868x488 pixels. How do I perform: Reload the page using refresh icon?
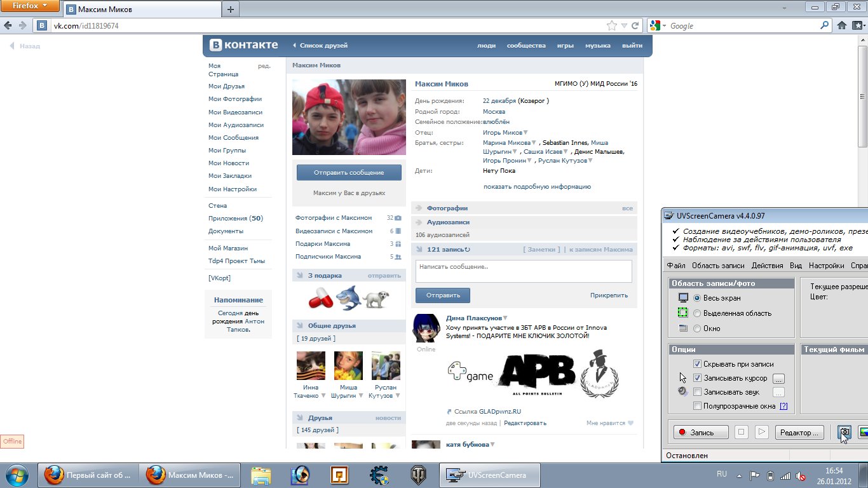tap(635, 25)
